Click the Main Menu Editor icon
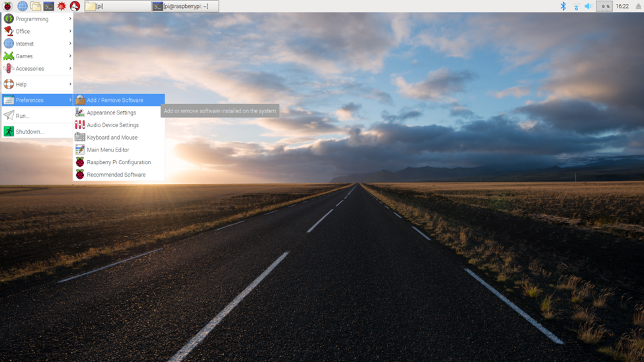This screenshot has height=362, width=644. (x=80, y=150)
